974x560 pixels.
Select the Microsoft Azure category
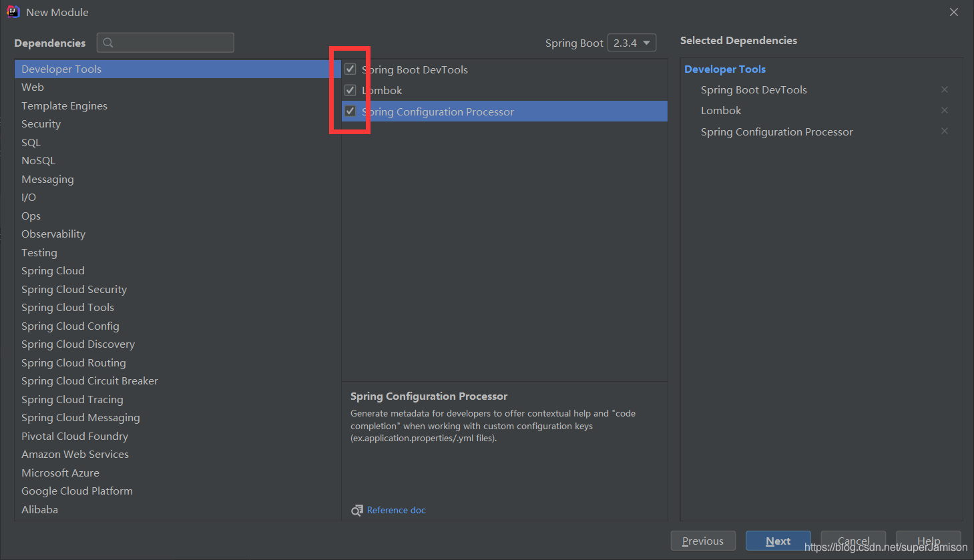pos(178,473)
